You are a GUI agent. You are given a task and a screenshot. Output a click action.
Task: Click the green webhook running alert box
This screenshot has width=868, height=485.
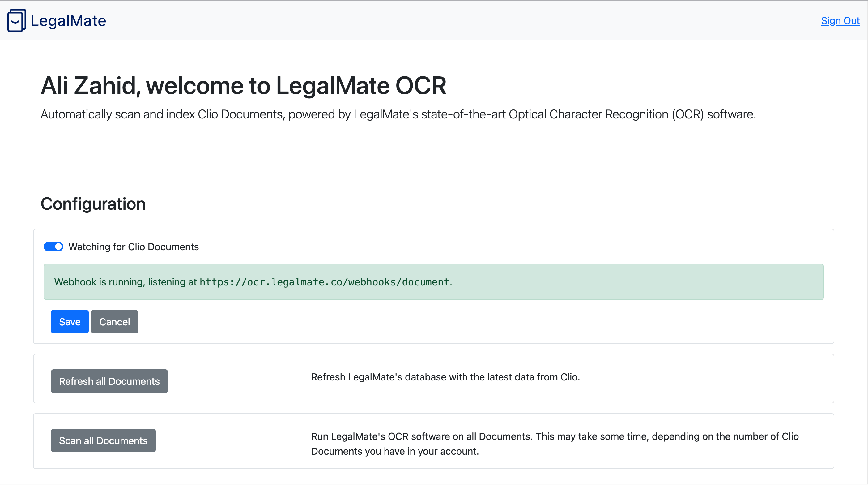(x=640, y=282)
